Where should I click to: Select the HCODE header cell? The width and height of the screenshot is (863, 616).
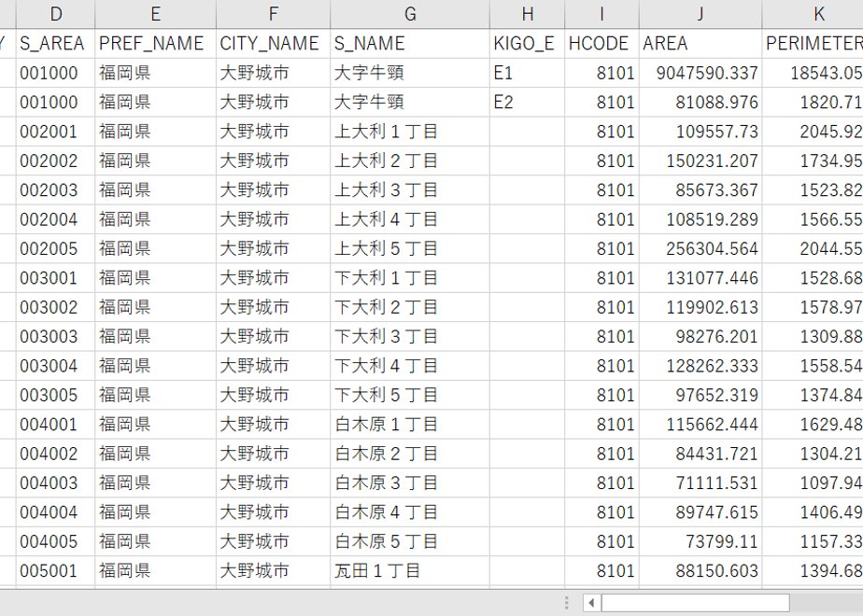(x=601, y=44)
